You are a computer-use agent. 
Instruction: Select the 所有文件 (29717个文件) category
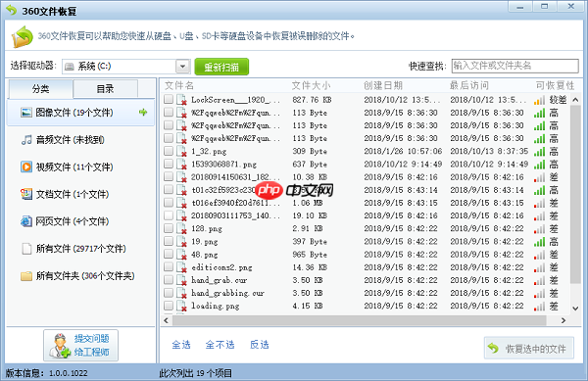tap(80, 249)
